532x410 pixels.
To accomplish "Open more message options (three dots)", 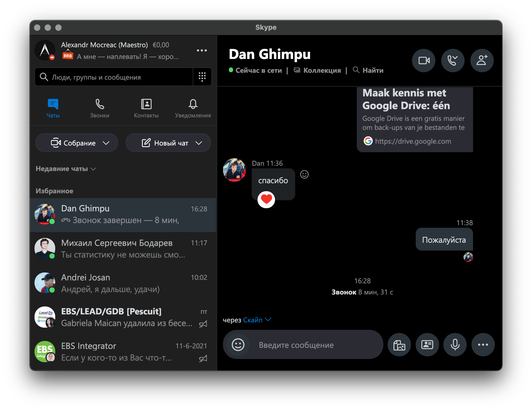I will [483, 345].
